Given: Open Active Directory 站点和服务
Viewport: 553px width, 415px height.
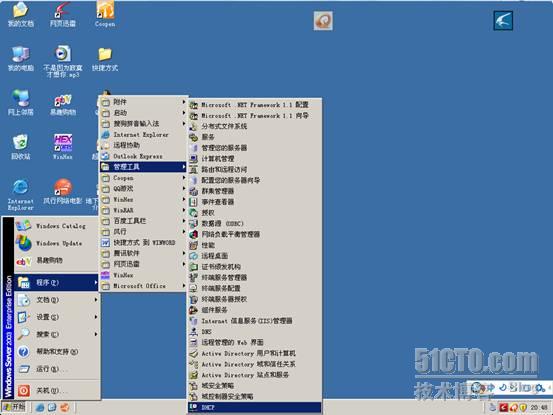Looking at the screenshot, I should tap(255, 375).
